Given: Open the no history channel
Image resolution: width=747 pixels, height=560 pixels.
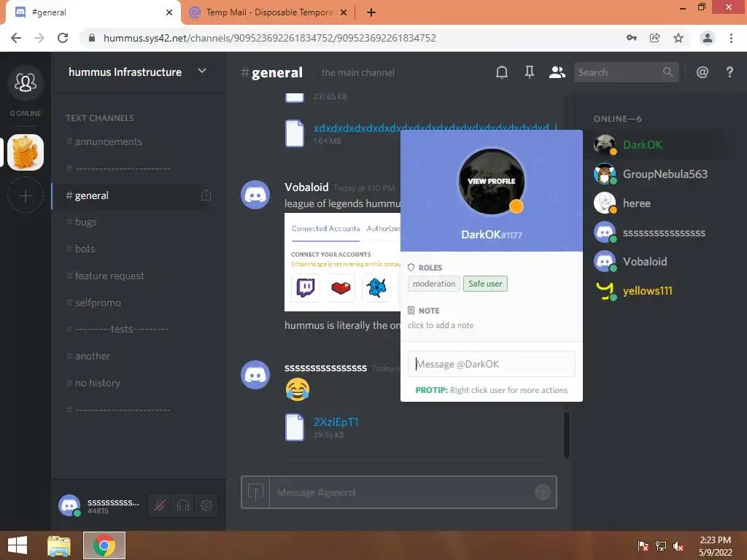Looking at the screenshot, I should click(x=98, y=383).
